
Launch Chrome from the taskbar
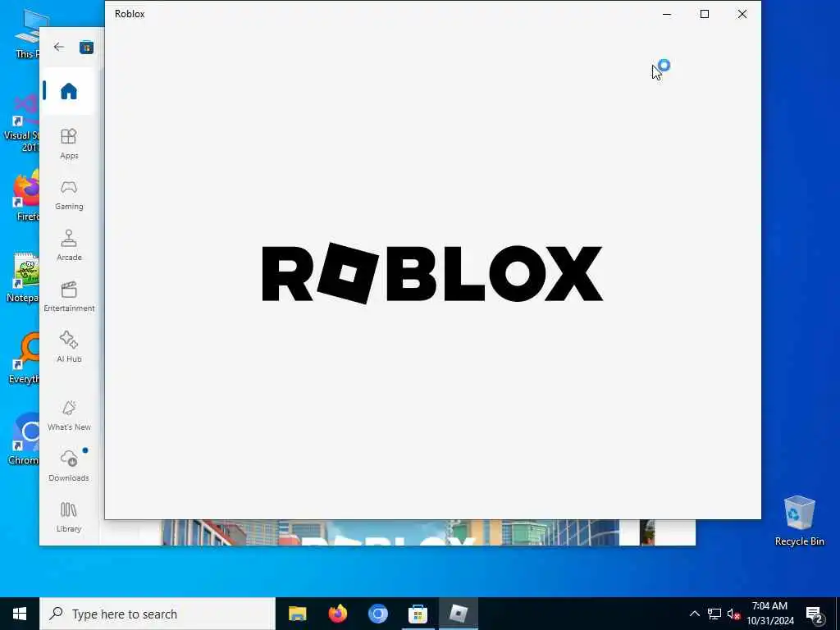pos(377,614)
